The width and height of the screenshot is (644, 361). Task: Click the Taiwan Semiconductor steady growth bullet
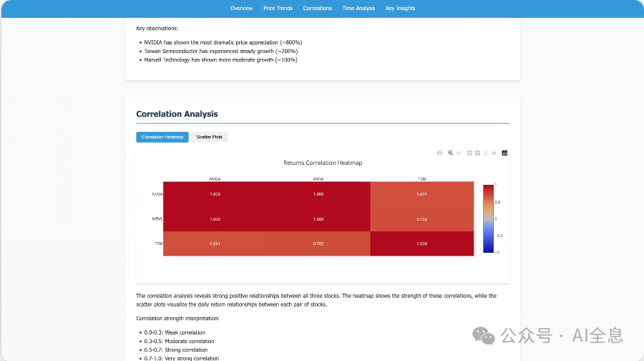221,51
